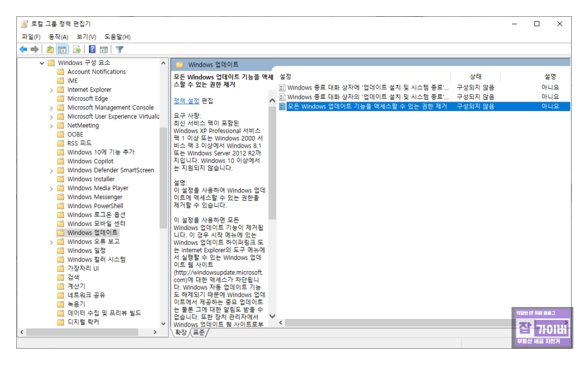Click the Windows 업데이트 header folder icon
The width and height of the screenshot is (588, 365).
(x=180, y=65)
